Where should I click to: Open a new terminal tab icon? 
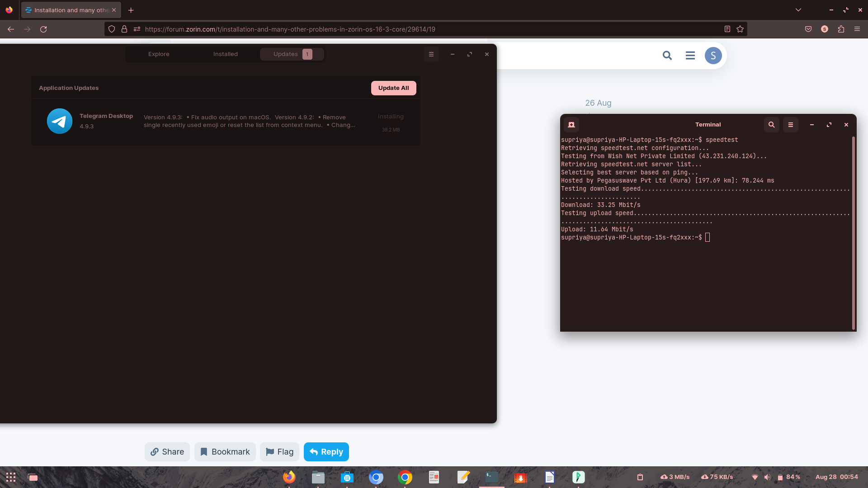[x=571, y=125]
